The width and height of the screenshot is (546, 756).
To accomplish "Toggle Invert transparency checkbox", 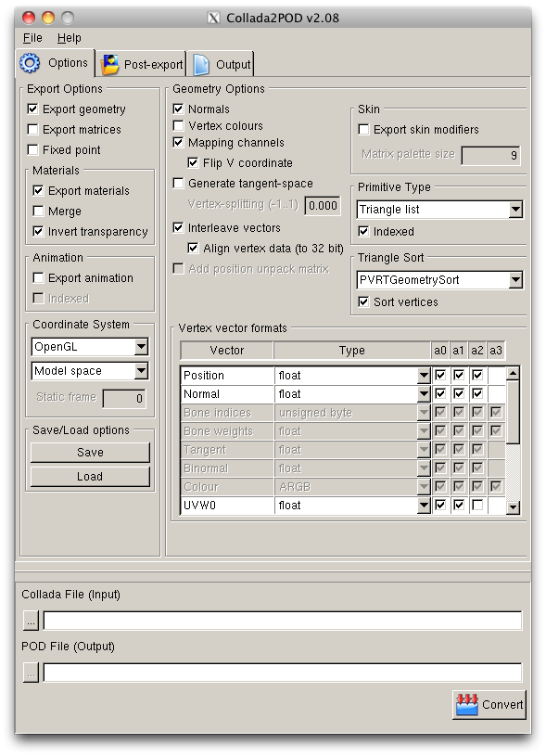I will pos(38,231).
